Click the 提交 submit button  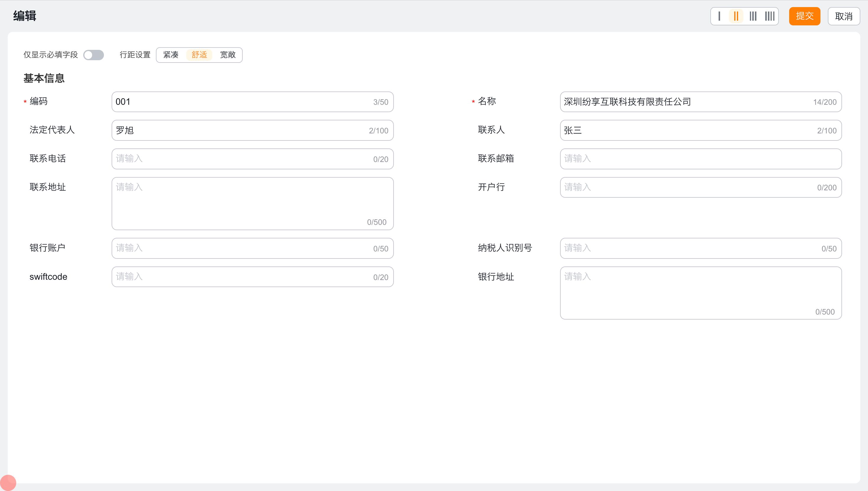click(x=804, y=16)
